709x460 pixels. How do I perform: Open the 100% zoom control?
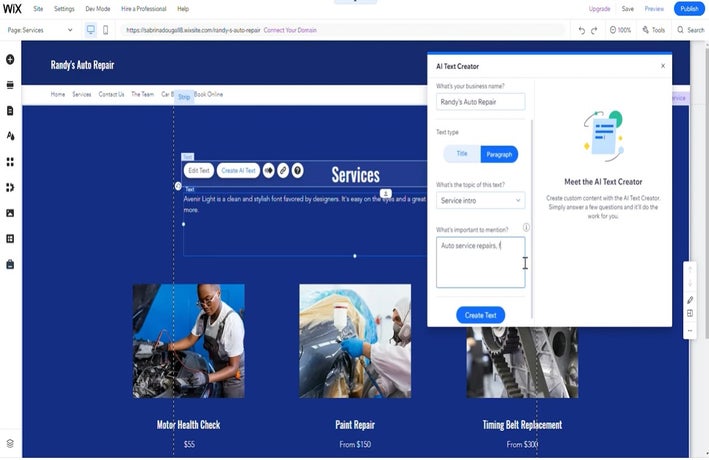tap(620, 30)
